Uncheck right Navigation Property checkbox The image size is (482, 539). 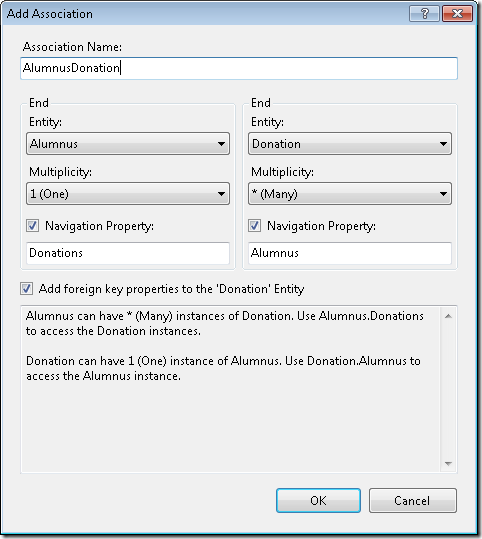(x=254, y=226)
